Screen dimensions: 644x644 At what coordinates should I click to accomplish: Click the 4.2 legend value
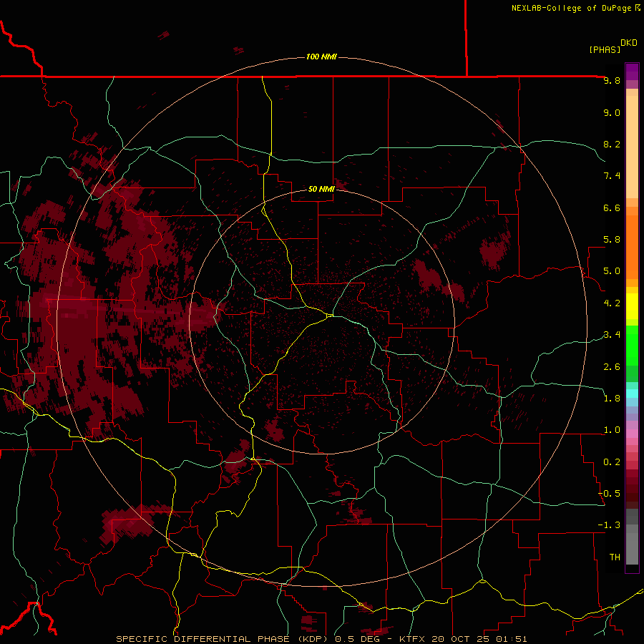tap(612, 303)
